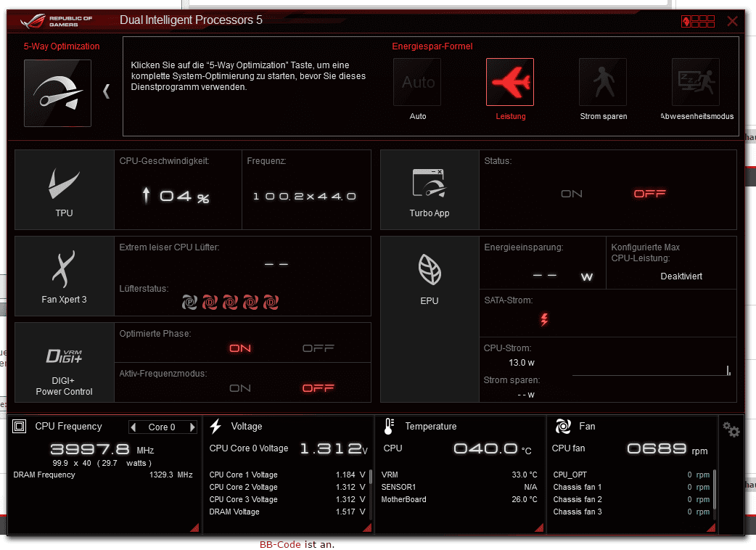Click the Deaktiviert CPU-Leistung value
756x550 pixels.
click(x=681, y=276)
